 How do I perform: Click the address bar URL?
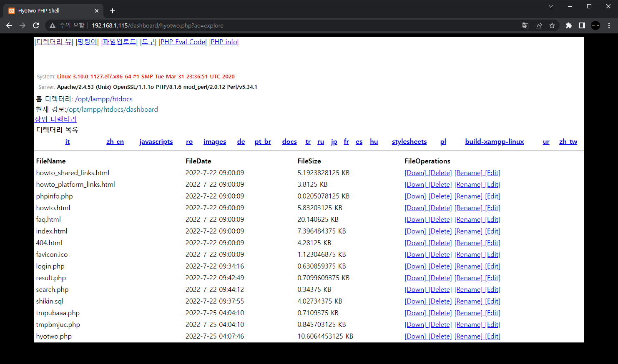(x=158, y=25)
